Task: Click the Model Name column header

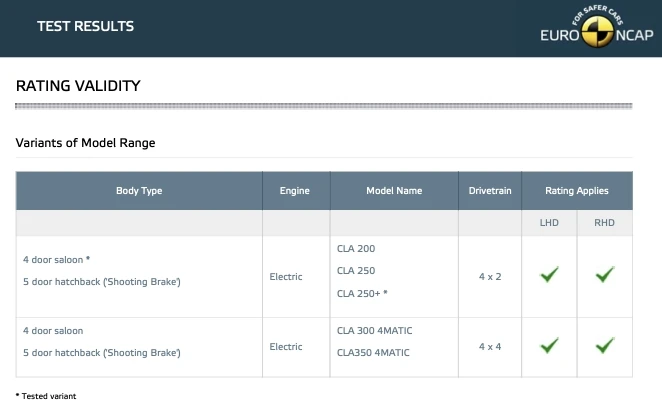Action: (394, 191)
